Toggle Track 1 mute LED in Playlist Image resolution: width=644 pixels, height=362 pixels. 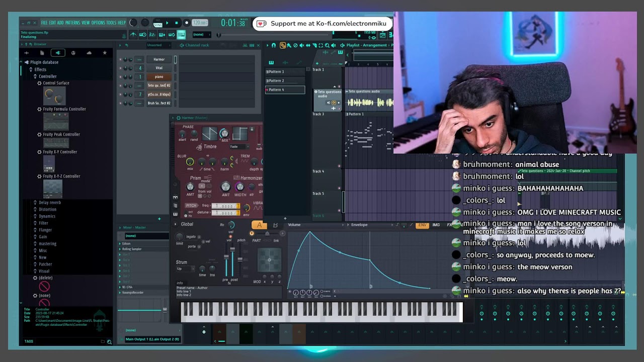(x=339, y=86)
